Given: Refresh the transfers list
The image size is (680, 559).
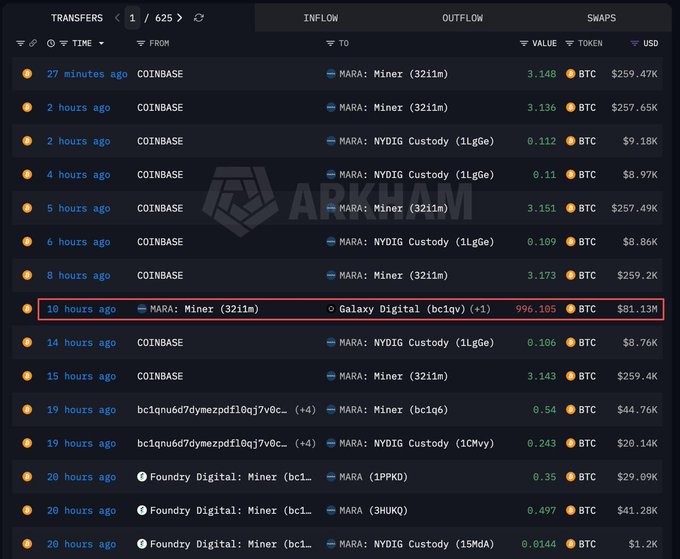Looking at the screenshot, I should pyautogui.click(x=199, y=18).
